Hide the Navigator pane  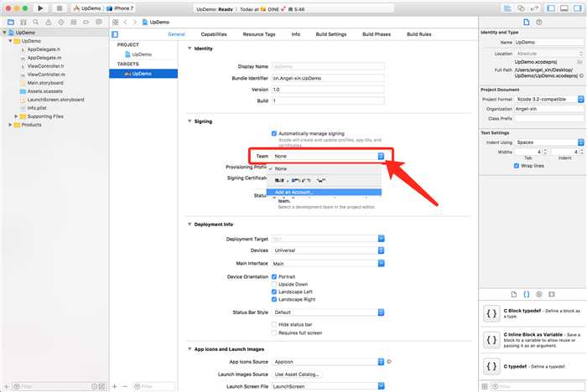551,8
